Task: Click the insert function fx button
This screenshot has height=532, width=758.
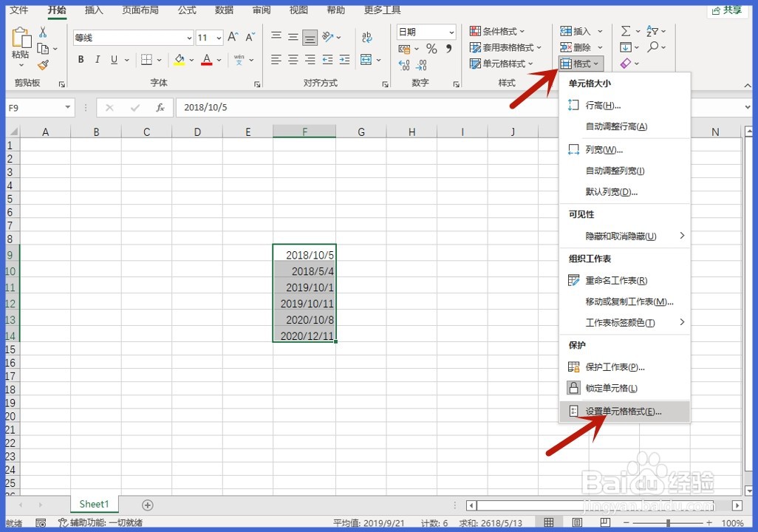Action: click(160, 107)
